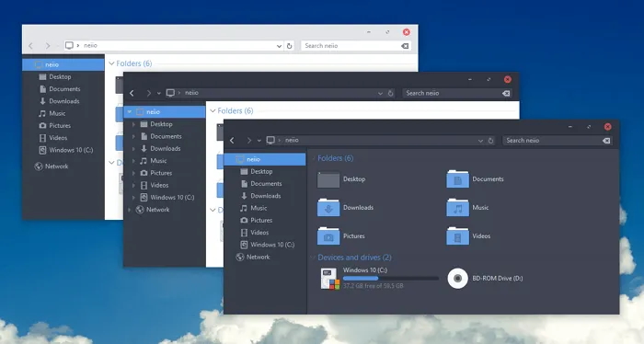Select Downloads in rear light window sidebar
644x344 pixels.
[x=59, y=101]
